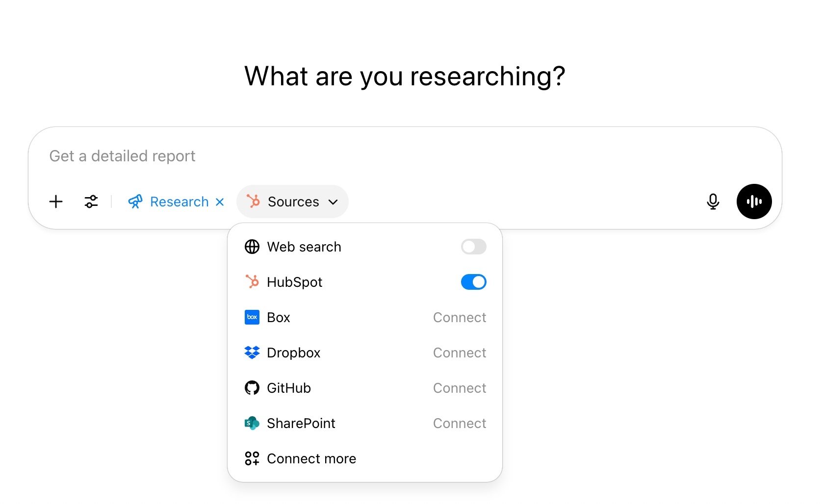Enable the Web search toggle

click(x=473, y=247)
